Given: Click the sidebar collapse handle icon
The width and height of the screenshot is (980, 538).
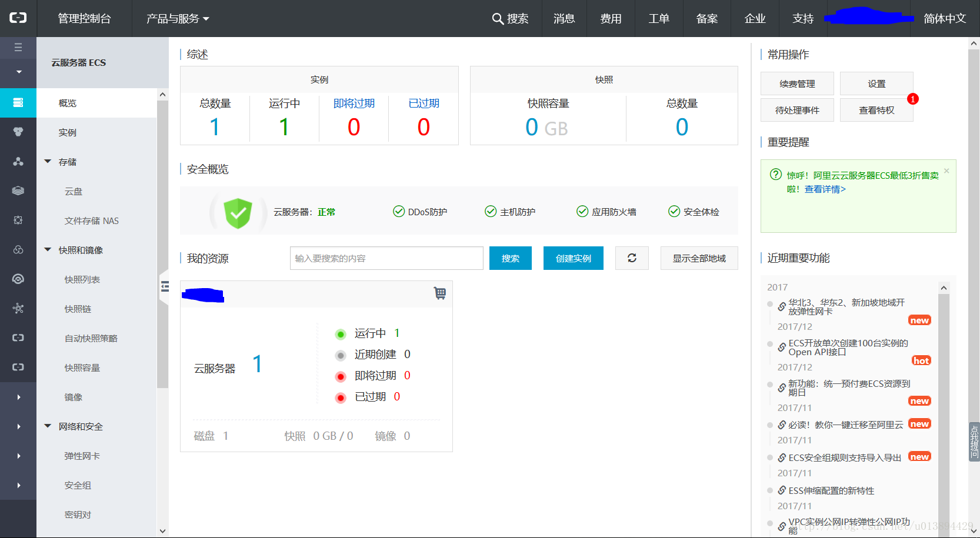Looking at the screenshot, I should 165,286.
